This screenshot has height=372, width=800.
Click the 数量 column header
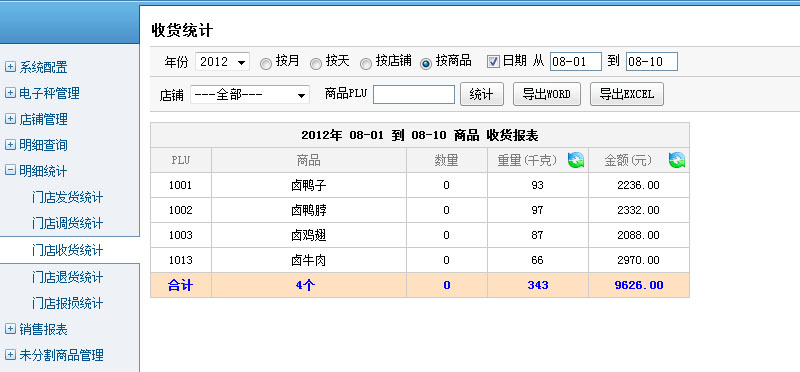(446, 160)
